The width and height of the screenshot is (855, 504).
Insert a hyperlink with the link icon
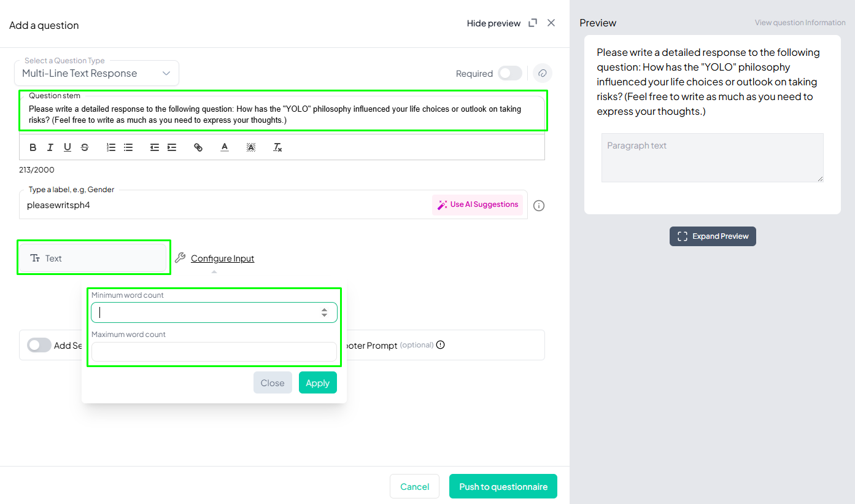tap(198, 147)
